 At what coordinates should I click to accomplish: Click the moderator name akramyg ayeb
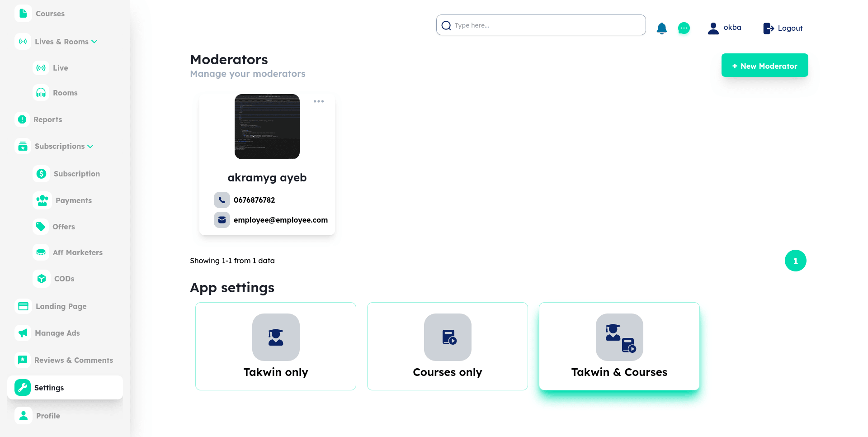click(267, 178)
